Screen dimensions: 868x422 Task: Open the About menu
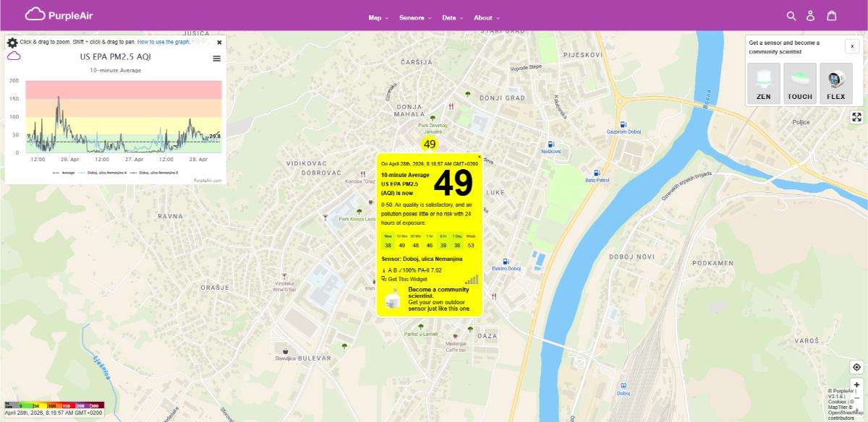(485, 17)
